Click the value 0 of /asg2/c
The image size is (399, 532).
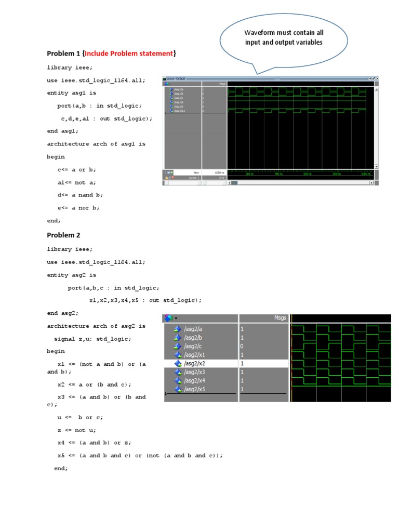pos(242,346)
